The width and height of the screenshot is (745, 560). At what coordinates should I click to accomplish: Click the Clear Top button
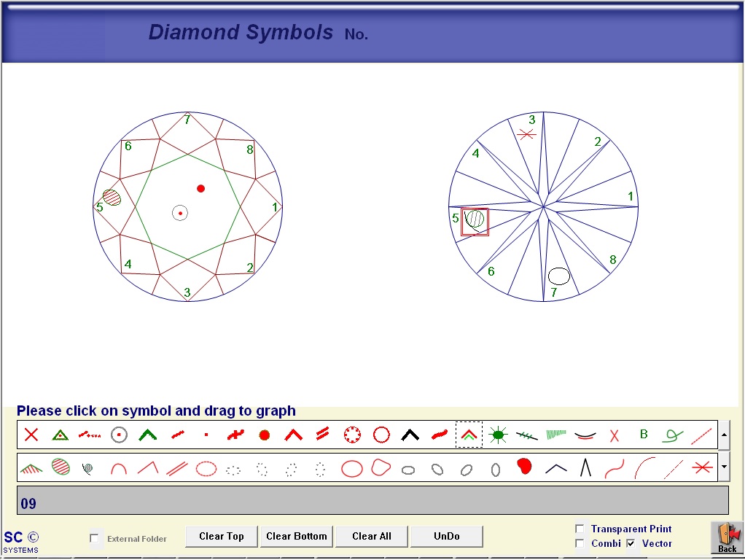coord(222,537)
